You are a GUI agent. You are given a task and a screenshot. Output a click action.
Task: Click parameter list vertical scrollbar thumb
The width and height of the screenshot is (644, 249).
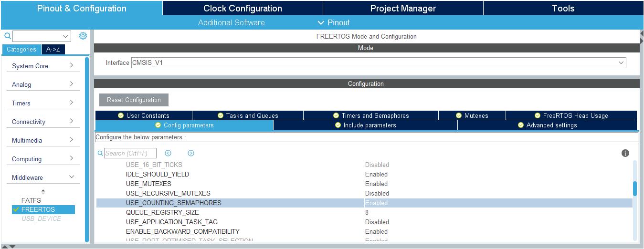(x=635, y=188)
